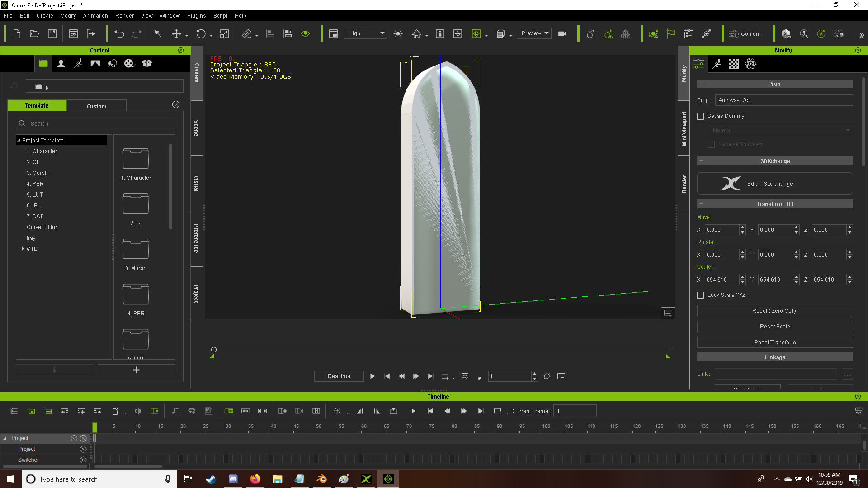Open the Preview mode dropdown
The height and width of the screenshot is (488, 868).
(x=534, y=33)
